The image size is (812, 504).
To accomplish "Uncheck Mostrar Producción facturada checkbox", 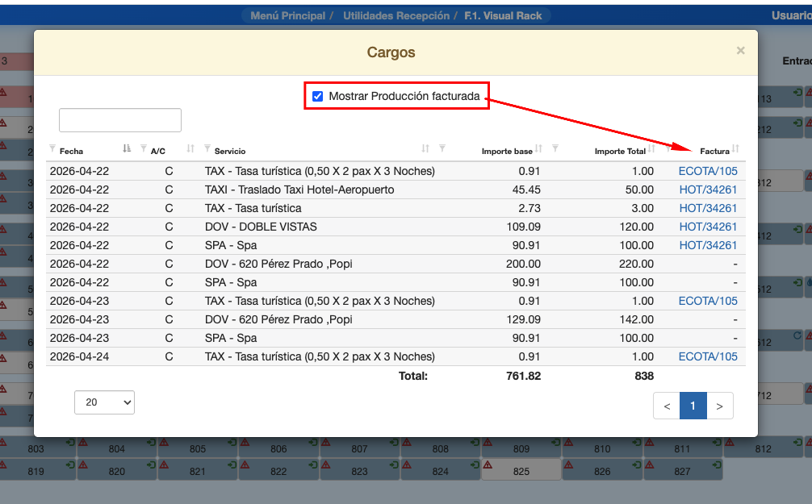I will pyautogui.click(x=318, y=97).
